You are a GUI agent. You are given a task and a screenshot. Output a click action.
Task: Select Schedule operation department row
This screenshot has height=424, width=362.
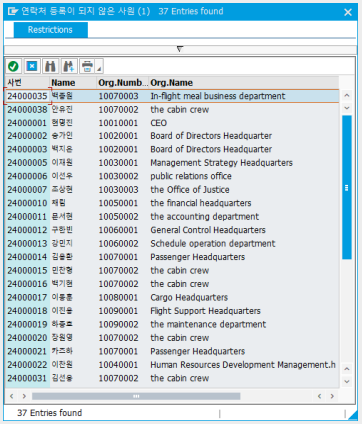point(172,244)
